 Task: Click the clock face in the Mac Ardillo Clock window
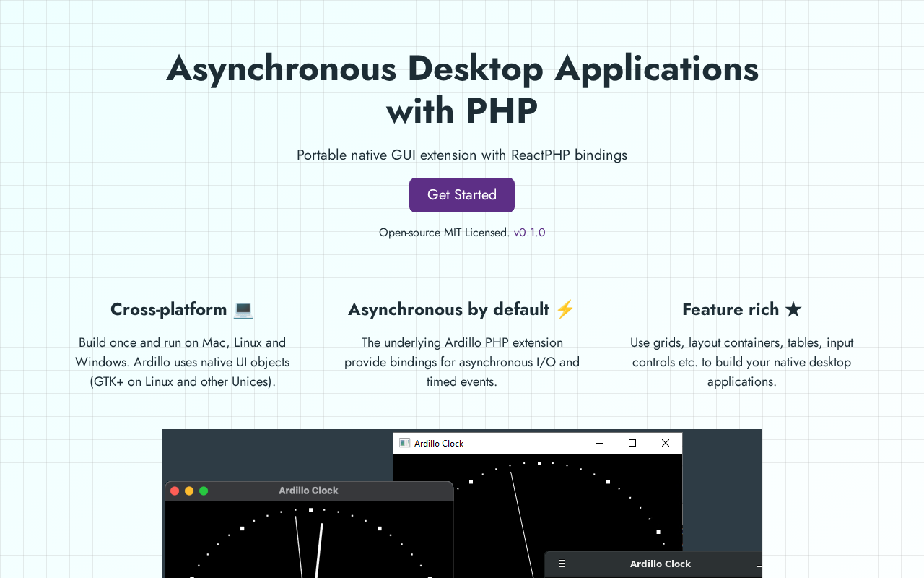click(x=309, y=540)
